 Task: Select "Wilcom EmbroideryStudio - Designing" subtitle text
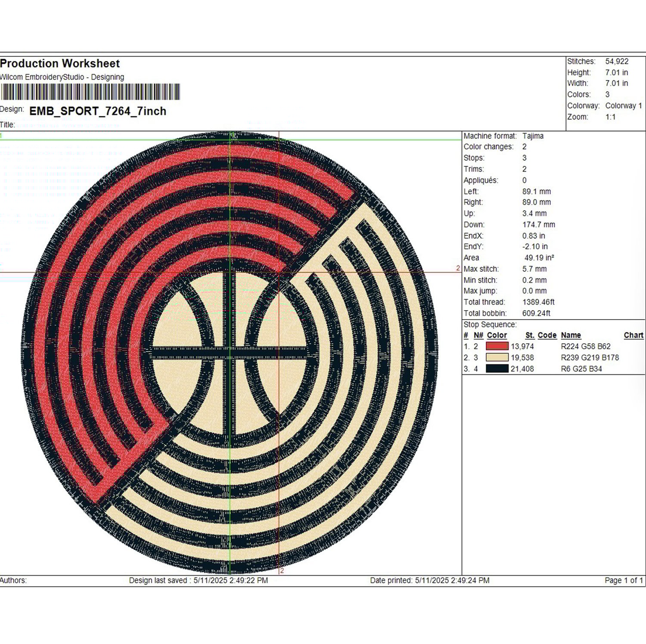[62, 77]
